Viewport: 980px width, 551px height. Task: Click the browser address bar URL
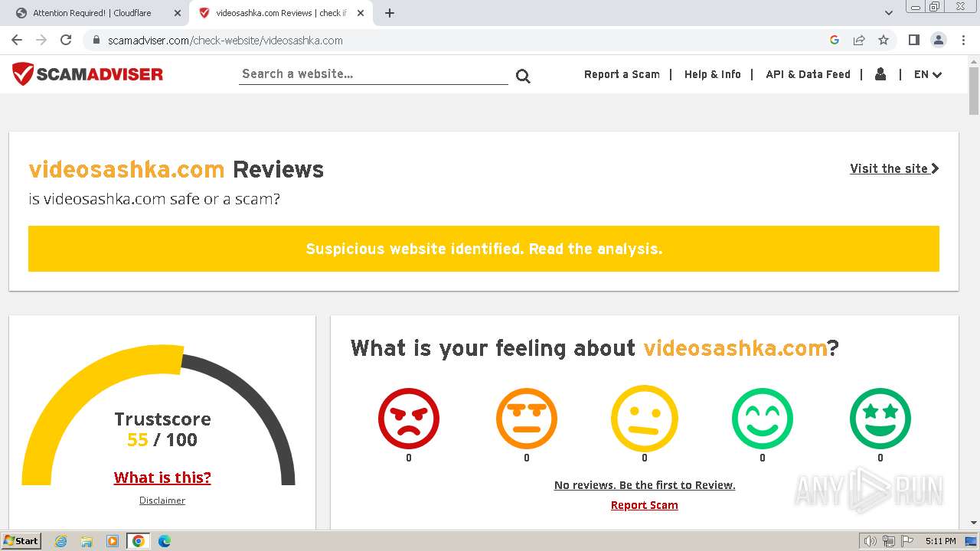click(x=225, y=41)
